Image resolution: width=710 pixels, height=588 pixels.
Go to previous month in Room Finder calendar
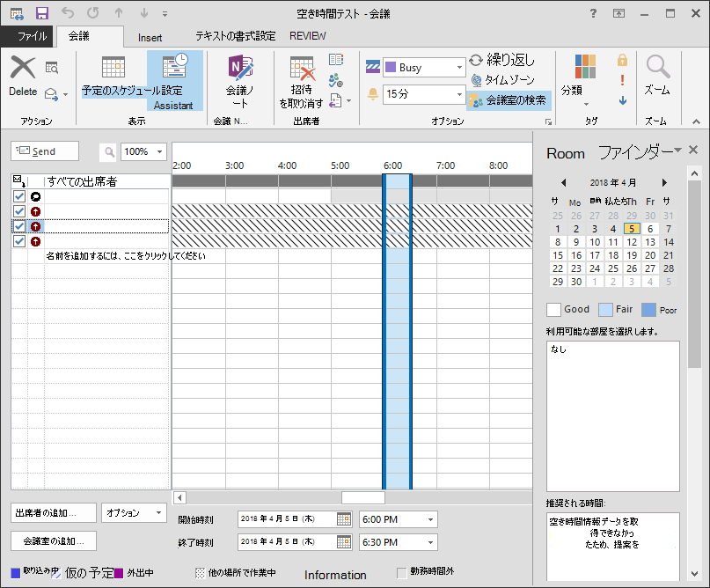tap(563, 182)
